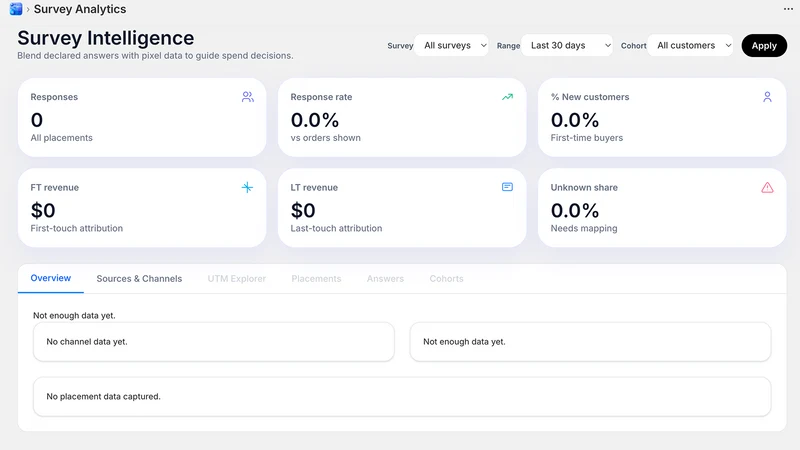Click the 'No channel data yet.' panel
This screenshot has width=800, height=450.
[x=214, y=342]
